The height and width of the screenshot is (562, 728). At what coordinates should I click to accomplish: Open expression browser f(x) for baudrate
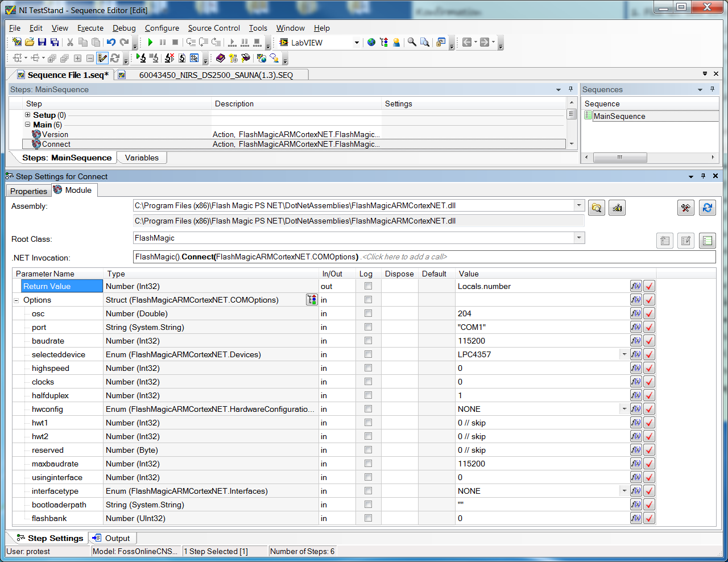coord(636,341)
